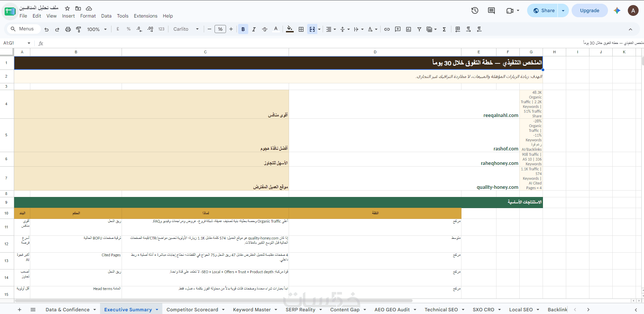Open the Extensions menu

146,16
